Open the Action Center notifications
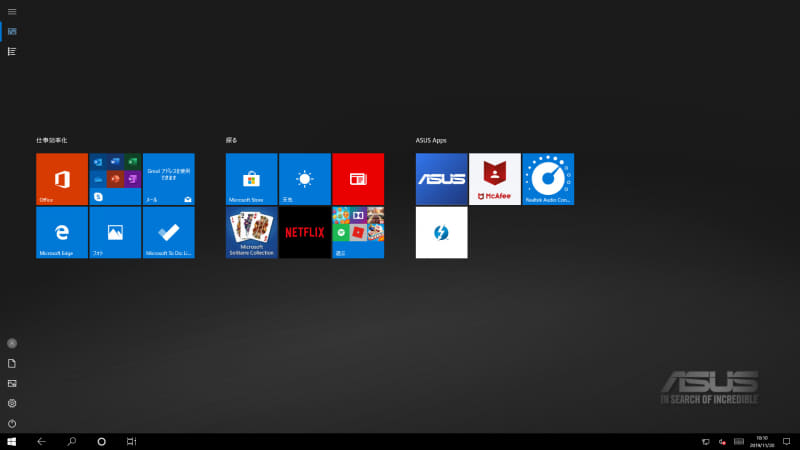This screenshot has height=450, width=800. click(787, 442)
